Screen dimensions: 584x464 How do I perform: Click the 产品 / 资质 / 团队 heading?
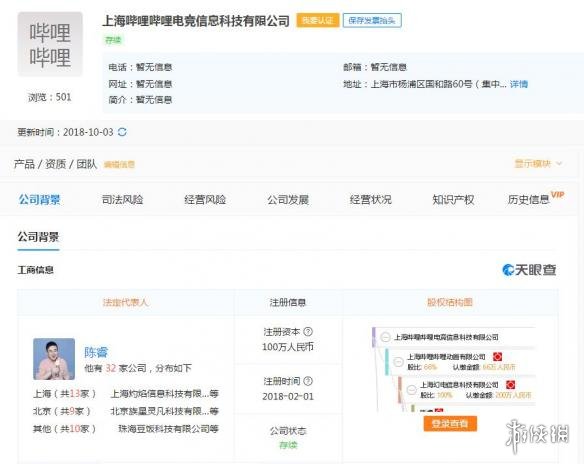click(55, 164)
